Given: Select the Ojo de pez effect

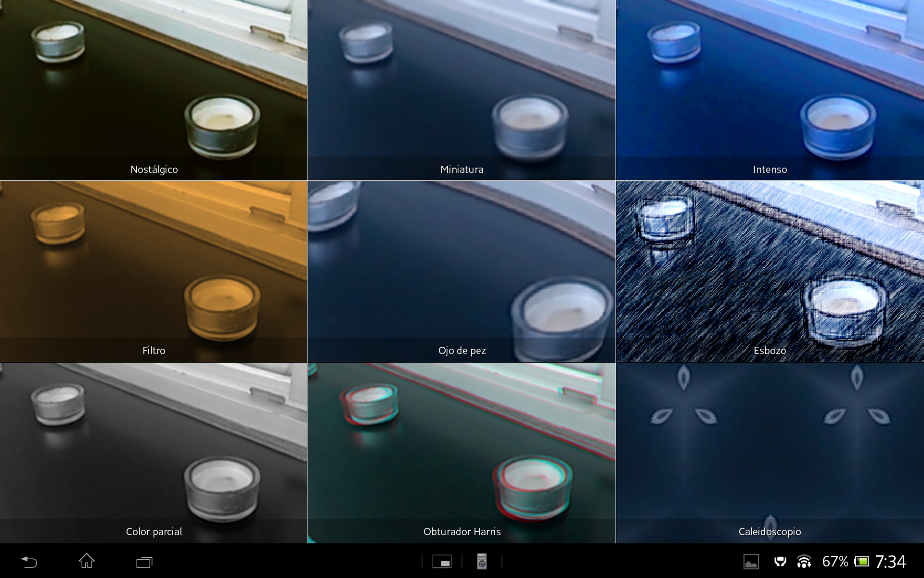Looking at the screenshot, I should point(462,271).
